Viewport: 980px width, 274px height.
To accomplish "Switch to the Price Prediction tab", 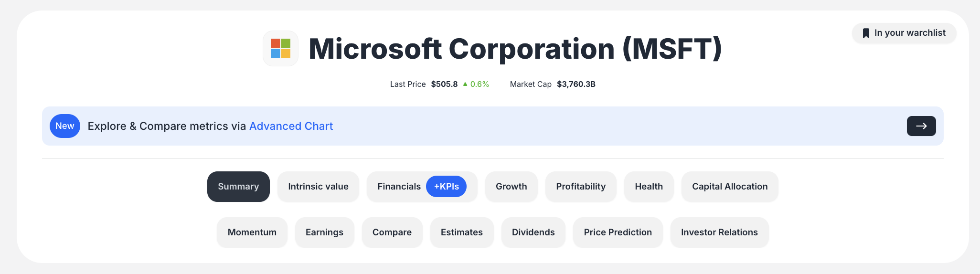I will click(x=618, y=232).
